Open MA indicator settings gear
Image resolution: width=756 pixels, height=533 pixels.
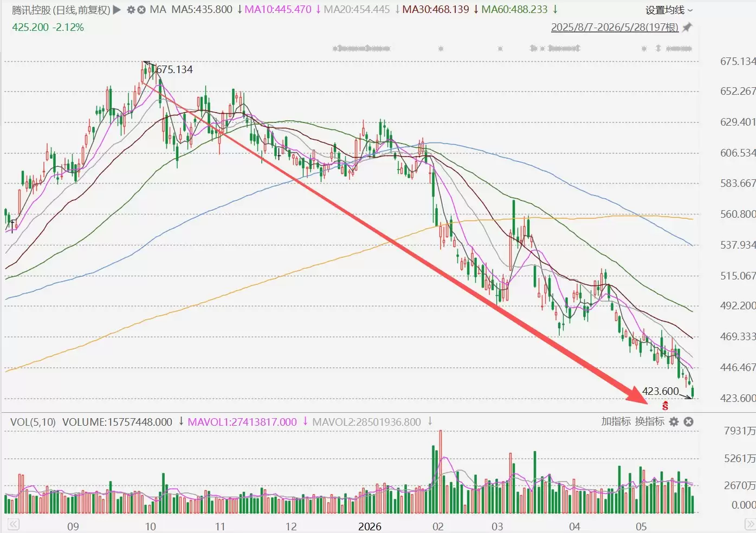pyautogui.click(x=131, y=10)
